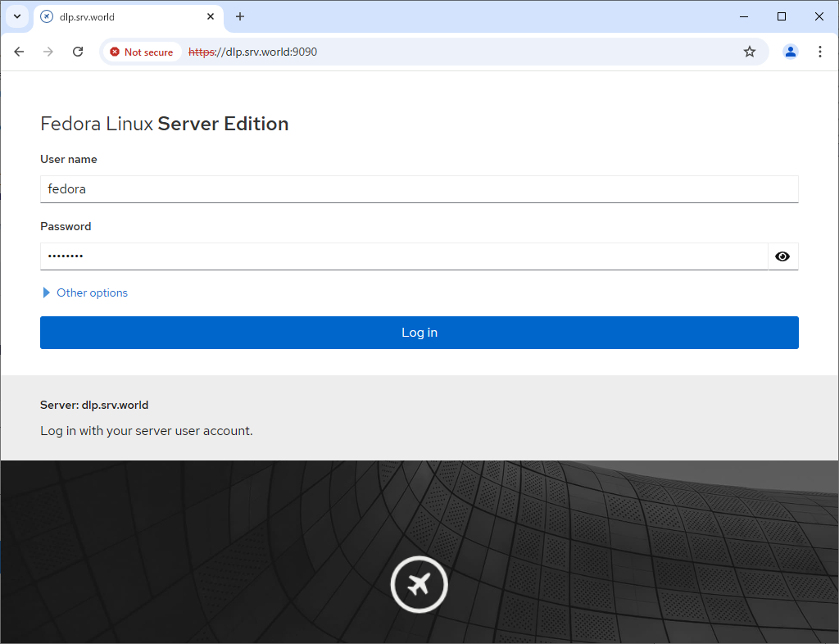The width and height of the screenshot is (839, 644).
Task: Open the Not secure site info chip
Action: click(x=142, y=52)
